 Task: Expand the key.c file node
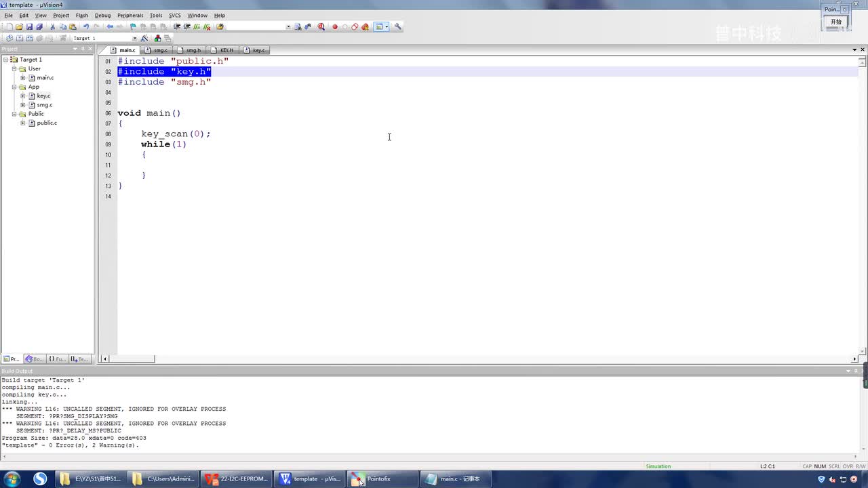(x=22, y=96)
